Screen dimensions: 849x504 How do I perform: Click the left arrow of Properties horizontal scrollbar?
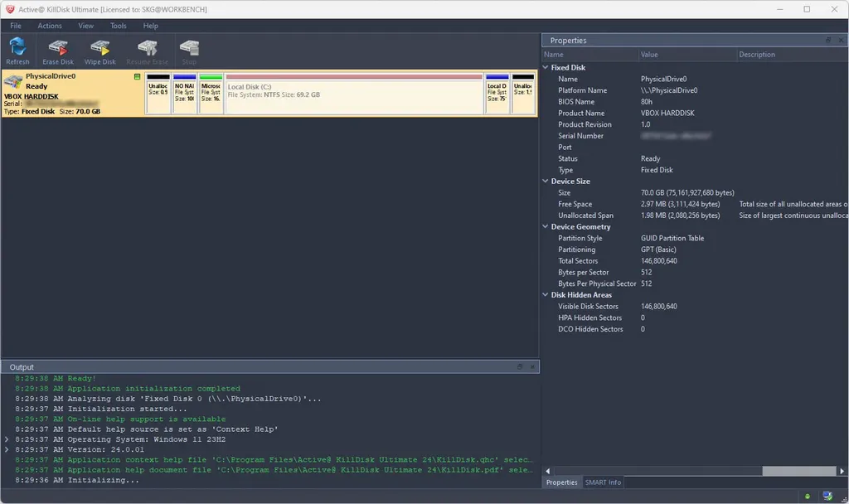(x=547, y=471)
